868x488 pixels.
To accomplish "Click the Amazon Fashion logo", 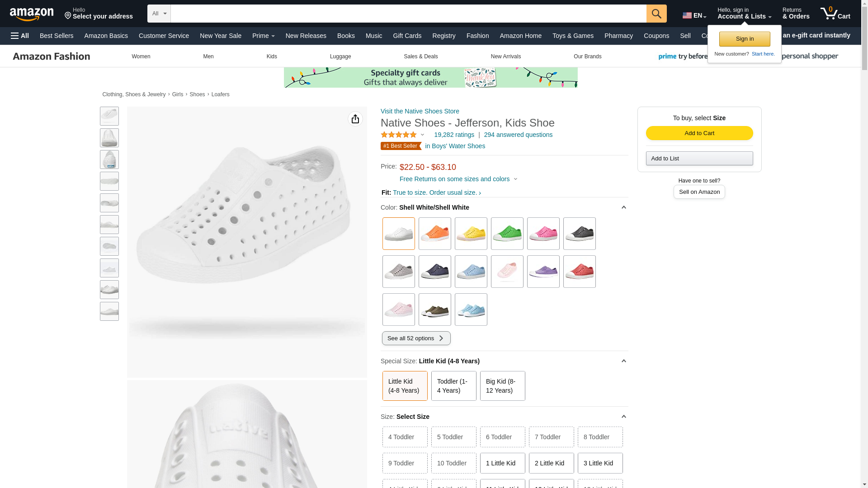I will click(52, 56).
